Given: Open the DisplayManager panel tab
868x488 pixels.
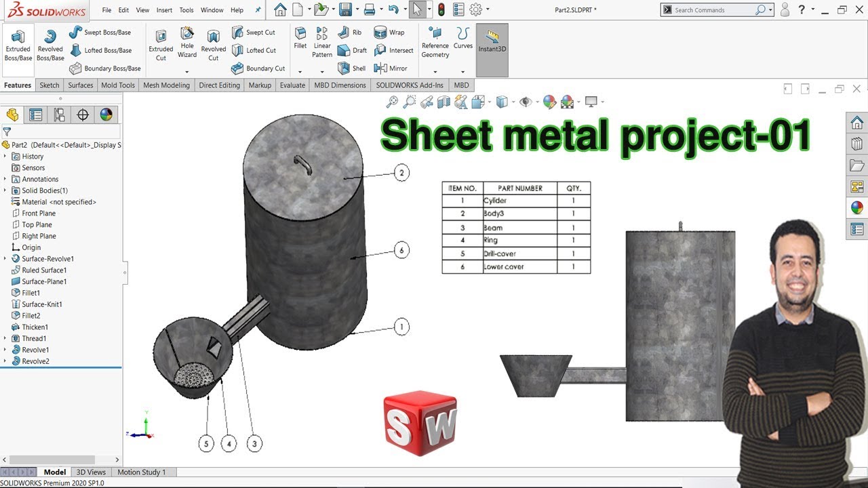Looking at the screenshot, I should click(106, 115).
